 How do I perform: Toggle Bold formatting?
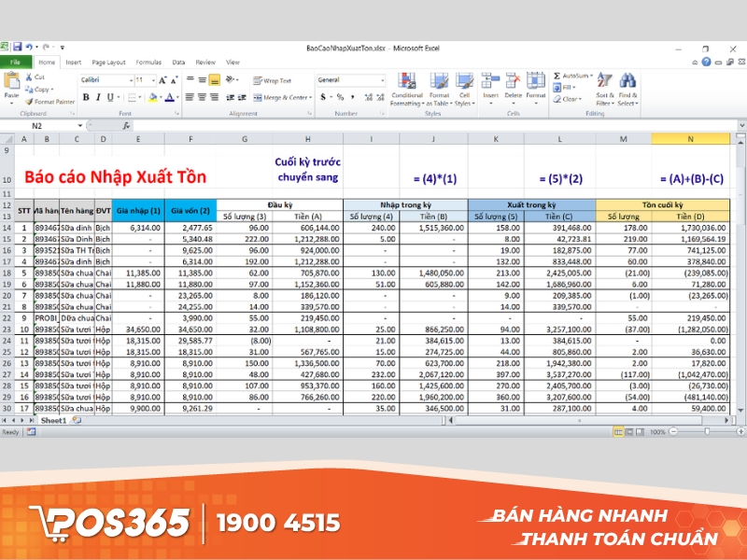pos(86,97)
